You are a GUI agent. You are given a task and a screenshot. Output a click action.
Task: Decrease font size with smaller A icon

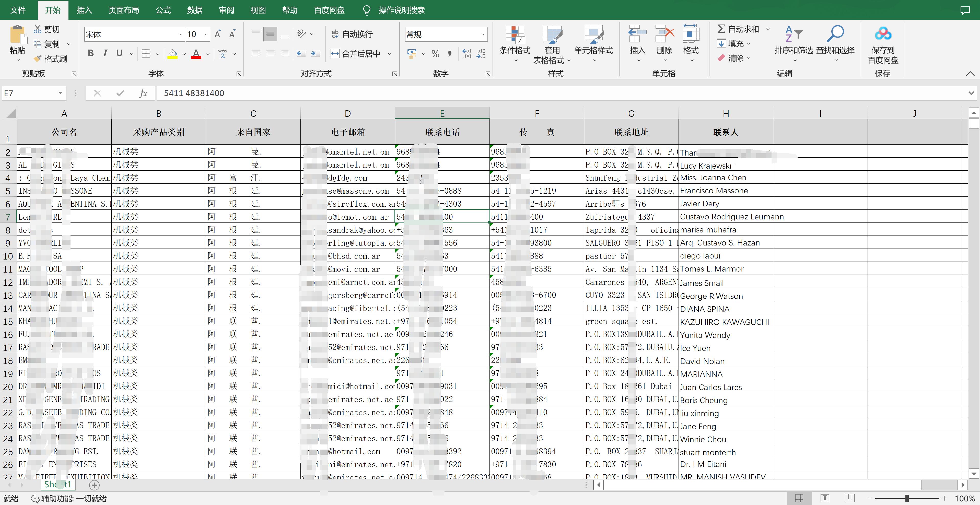coord(232,34)
